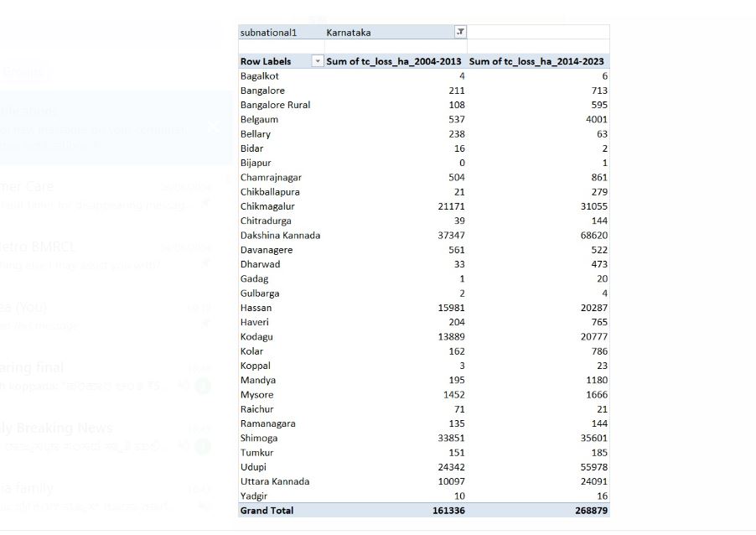This screenshot has height=535, width=756.
Task: Select Dakshina Kannada's value 68620
Action: (594, 236)
